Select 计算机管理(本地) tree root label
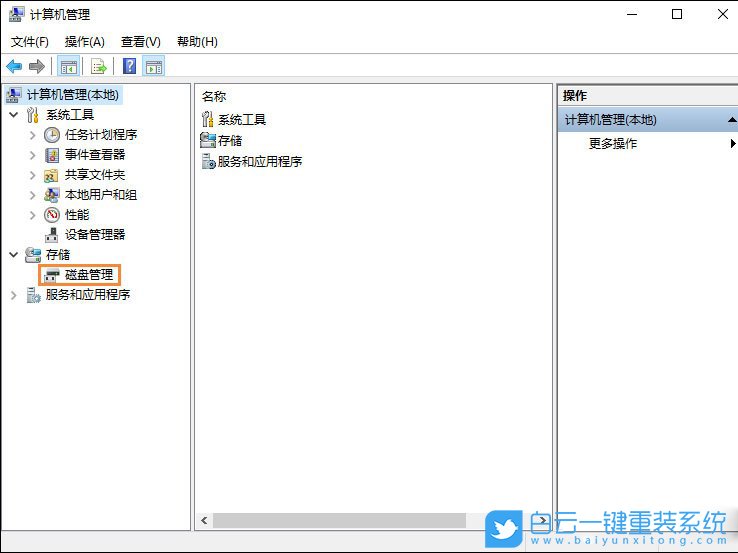The width and height of the screenshot is (738, 553). (x=72, y=95)
